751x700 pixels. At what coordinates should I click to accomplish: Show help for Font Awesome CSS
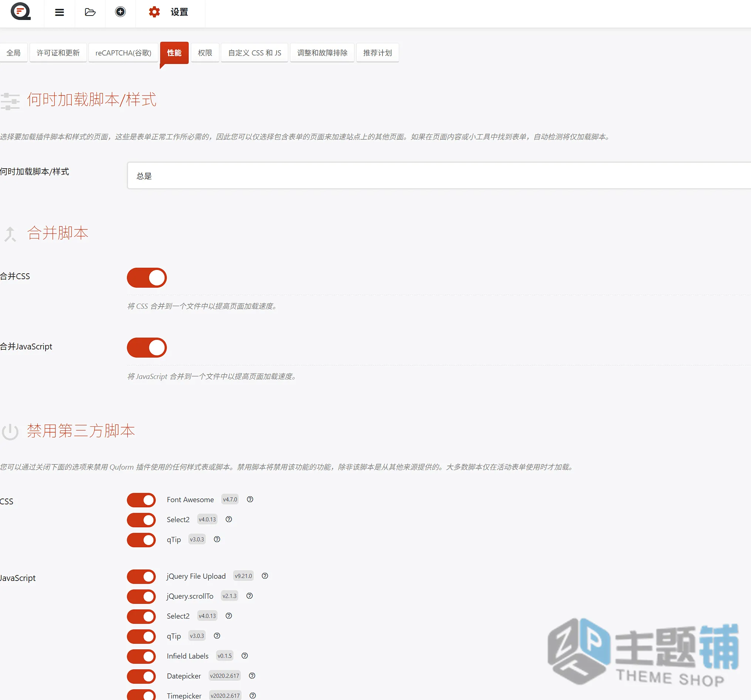click(x=250, y=499)
